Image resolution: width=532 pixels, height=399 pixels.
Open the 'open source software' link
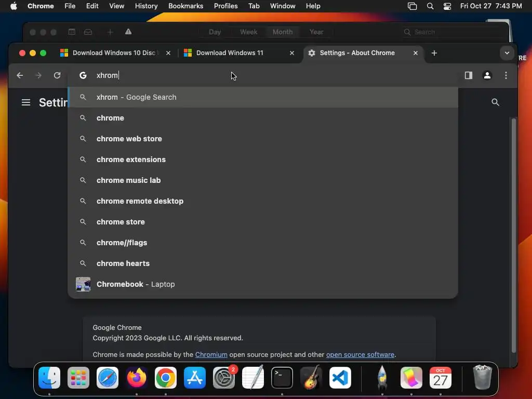pos(360,354)
